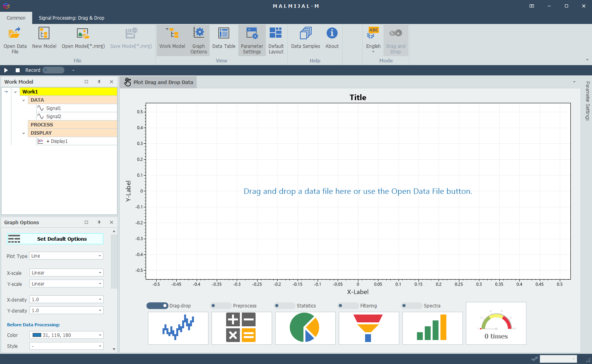Image resolution: width=592 pixels, height=364 pixels.
Task: Pin the Graph Options panel
Action: pyautogui.click(x=99, y=222)
